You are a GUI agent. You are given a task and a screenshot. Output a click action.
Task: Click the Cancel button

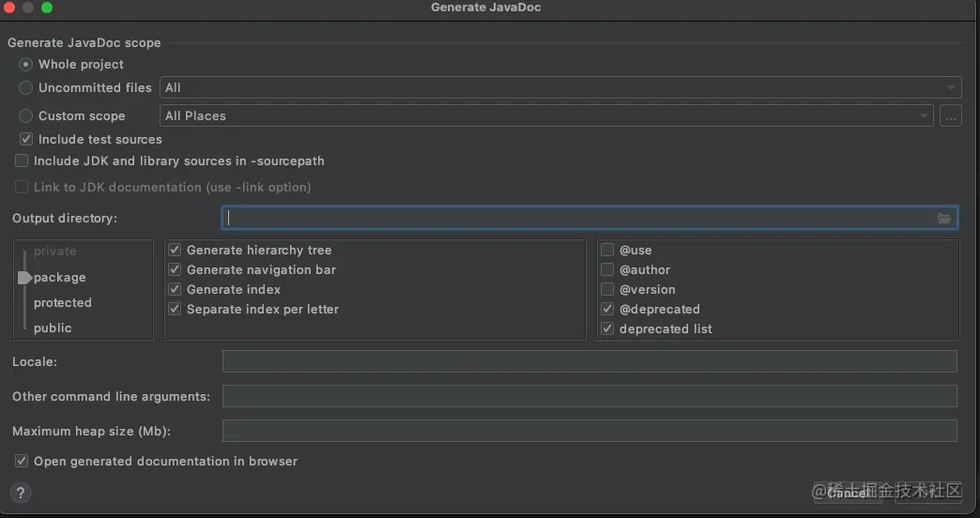(849, 493)
